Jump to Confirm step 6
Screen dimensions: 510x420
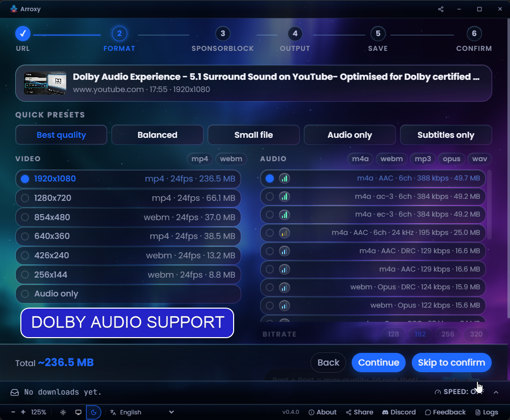tap(474, 39)
